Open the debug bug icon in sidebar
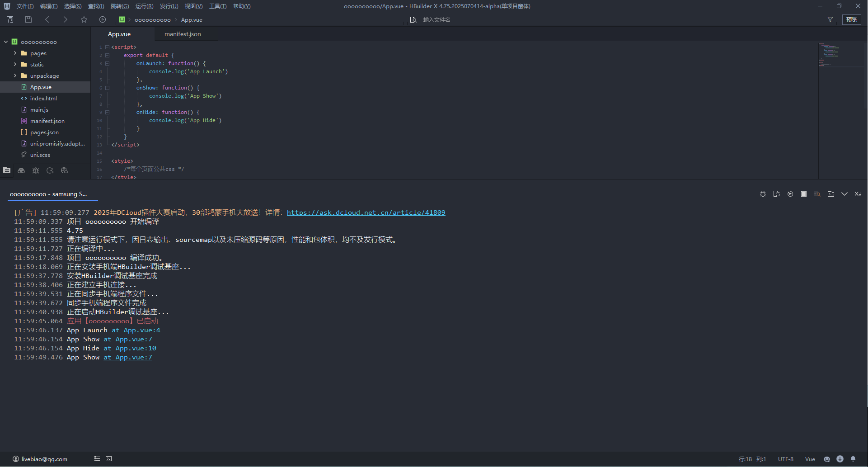 (36, 170)
